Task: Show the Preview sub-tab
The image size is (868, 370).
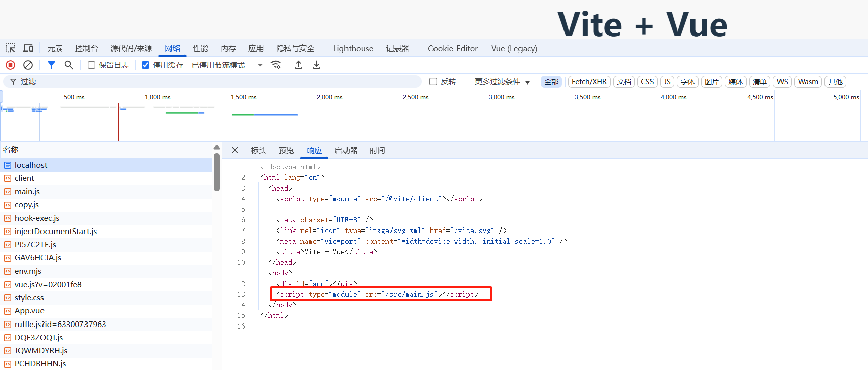Action: coord(286,150)
